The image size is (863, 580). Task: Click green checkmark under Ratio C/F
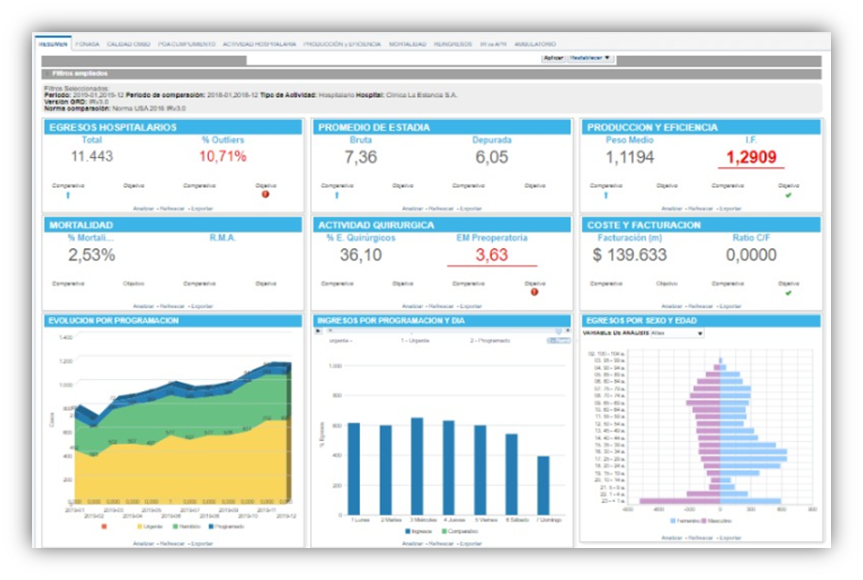click(x=789, y=292)
